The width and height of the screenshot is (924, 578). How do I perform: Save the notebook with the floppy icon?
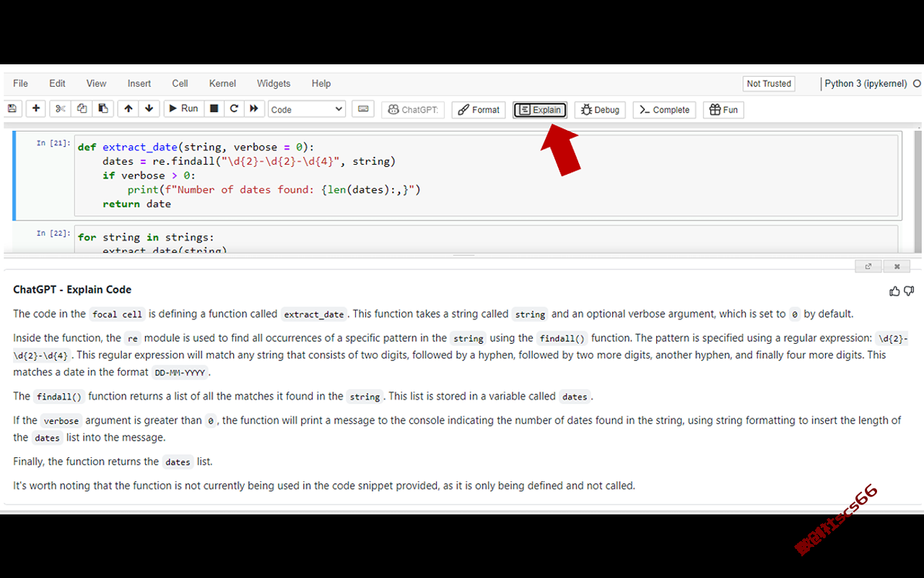(x=12, y=109)
